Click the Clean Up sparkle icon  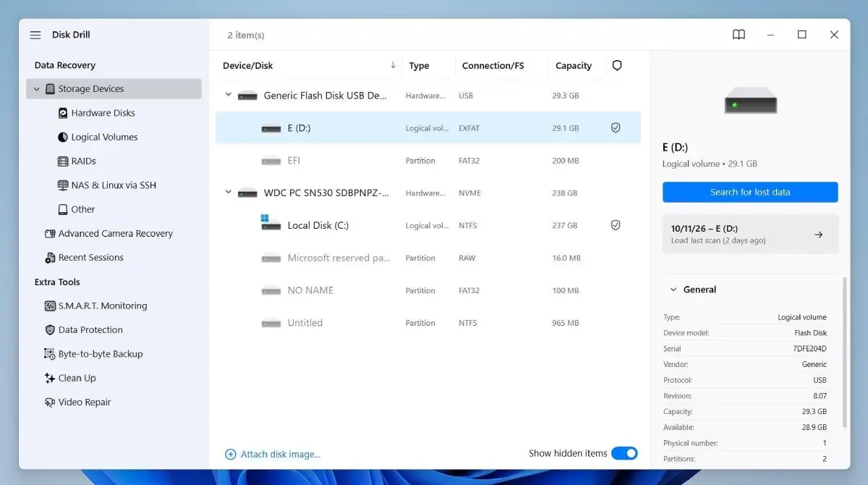50,378
